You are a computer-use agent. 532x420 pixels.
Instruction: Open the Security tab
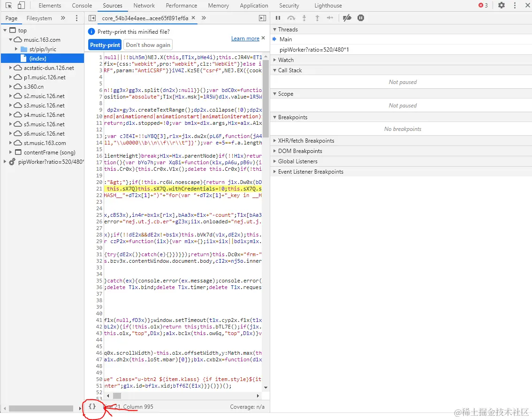click(x=289, y=6)
